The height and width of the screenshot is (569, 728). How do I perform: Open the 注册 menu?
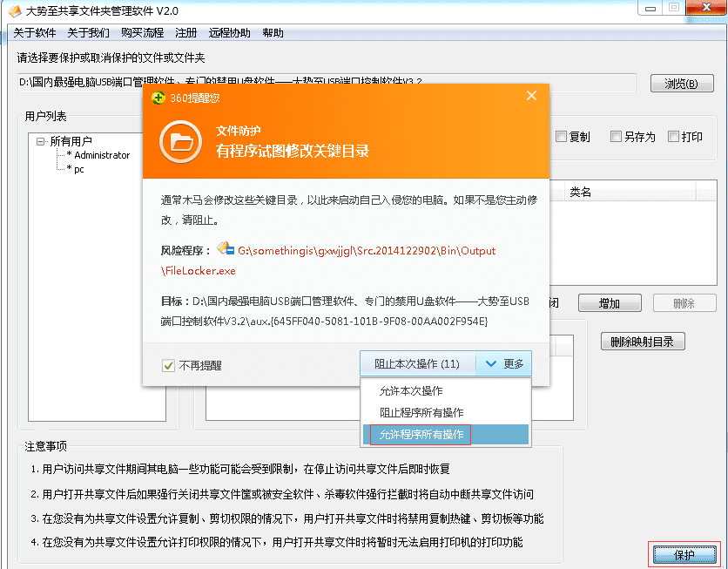pos(186,33)
